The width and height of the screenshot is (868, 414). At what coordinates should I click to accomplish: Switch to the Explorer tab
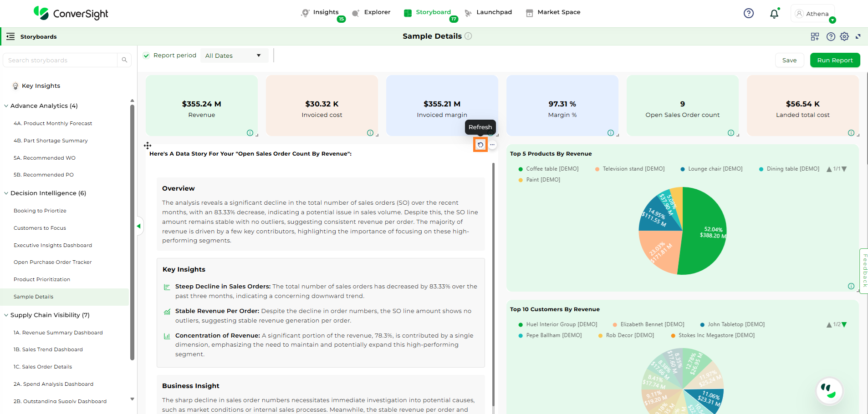pos(372,12)
